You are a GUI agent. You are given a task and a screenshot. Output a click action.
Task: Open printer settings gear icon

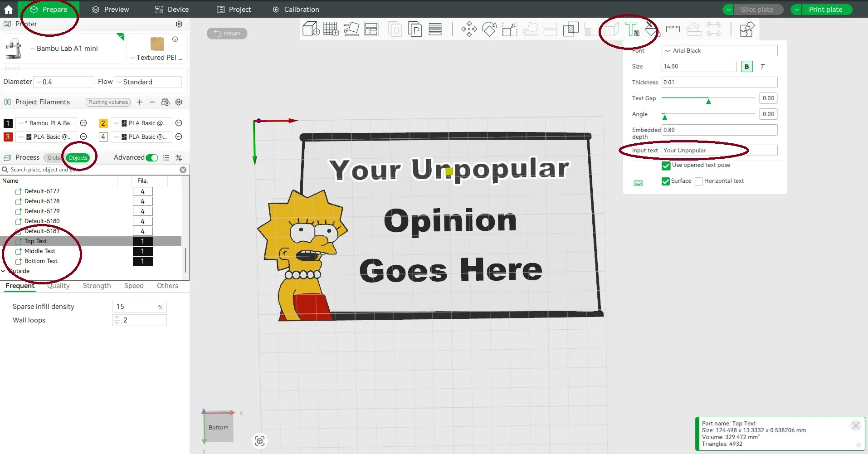(x=179, y=24)
